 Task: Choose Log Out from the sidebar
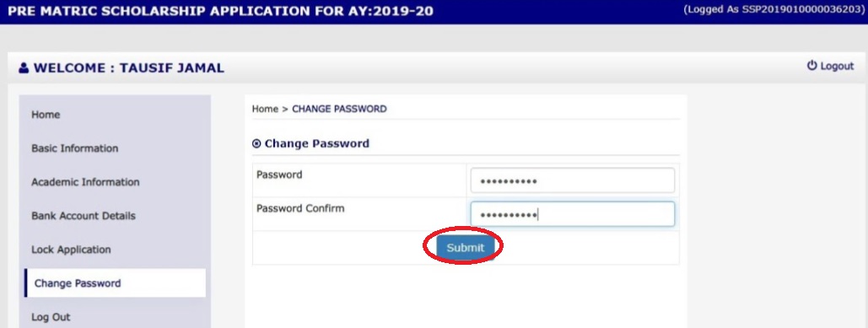(x=51, y=317)
